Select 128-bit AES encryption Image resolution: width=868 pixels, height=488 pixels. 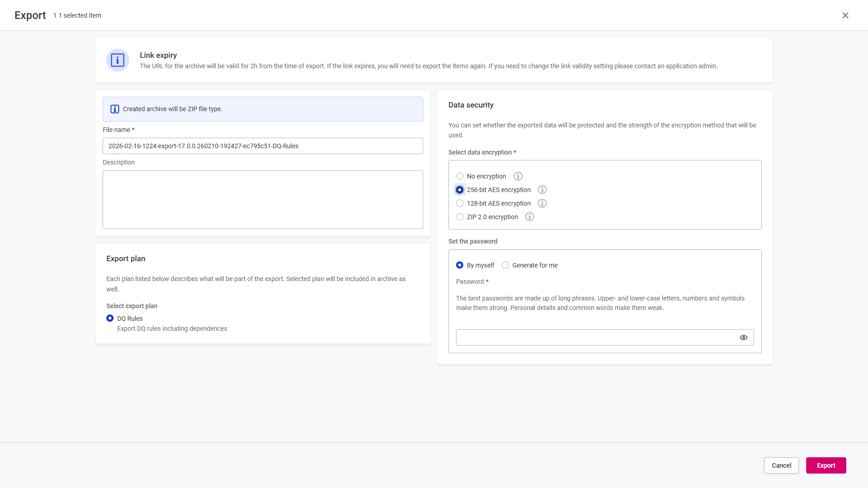[x=460, y=203]
